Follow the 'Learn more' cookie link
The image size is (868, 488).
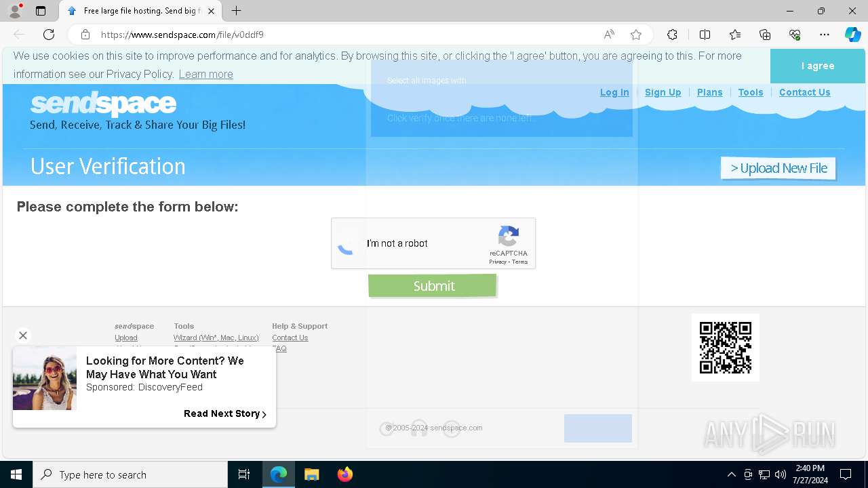pos(205,74)
